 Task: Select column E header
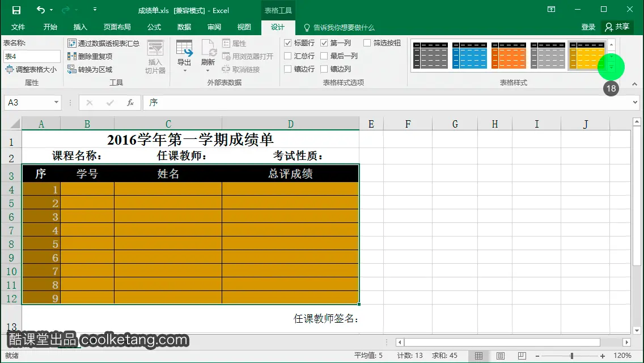tap(371, 124)
